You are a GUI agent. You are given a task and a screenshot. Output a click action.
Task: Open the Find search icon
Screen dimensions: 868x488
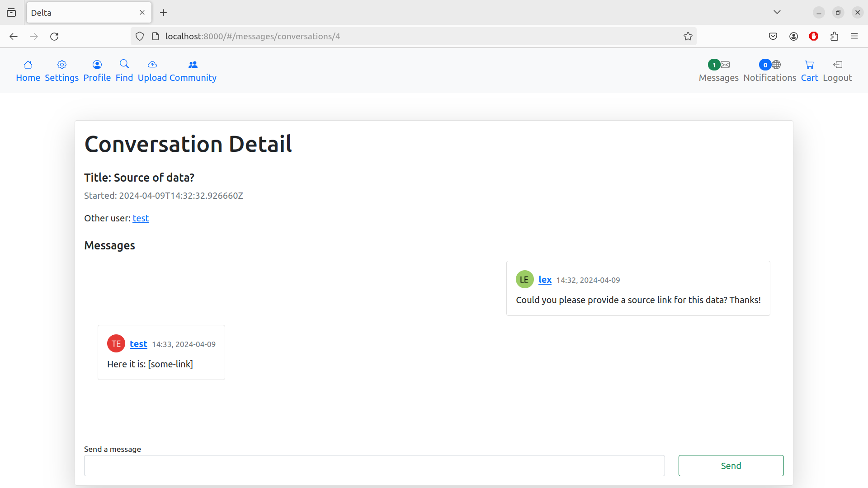pyautogui.click(x=124, y=64)
